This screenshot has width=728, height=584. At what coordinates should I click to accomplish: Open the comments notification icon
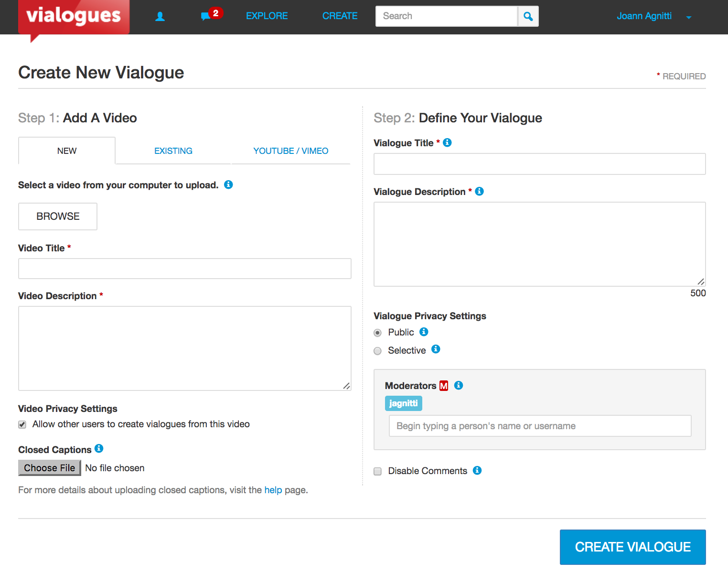(205, 17)
